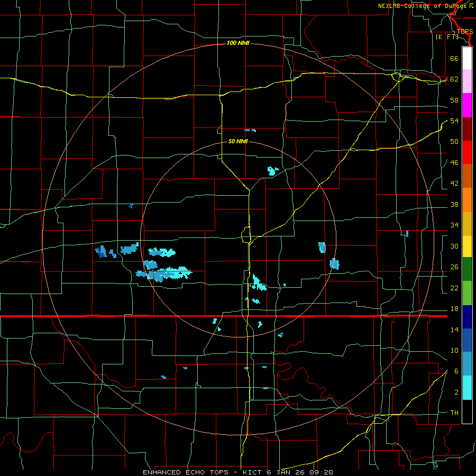This screenshot has width=476, height=476.
Task: Click the yellow swatch beside 30
Action: [467, 246]
